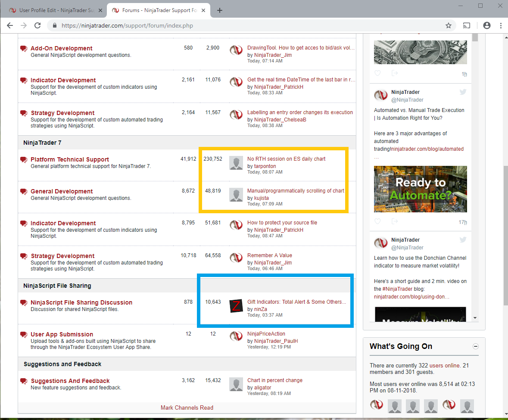Close the Forums tab
The width and height of the screenshot is (508, 420).
pos(203,10)
